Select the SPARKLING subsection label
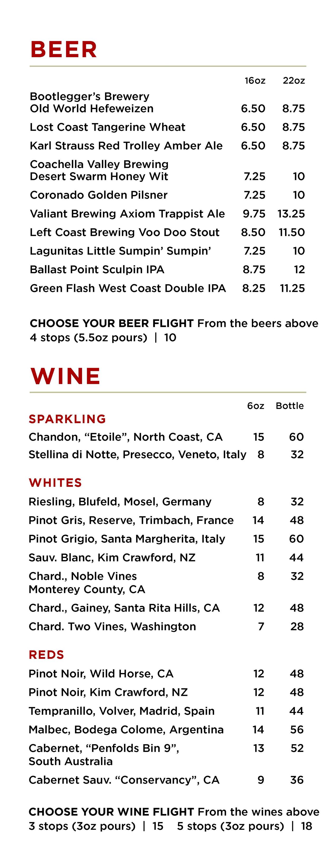This screenshot has height=868, width=336. coord(67,419)
